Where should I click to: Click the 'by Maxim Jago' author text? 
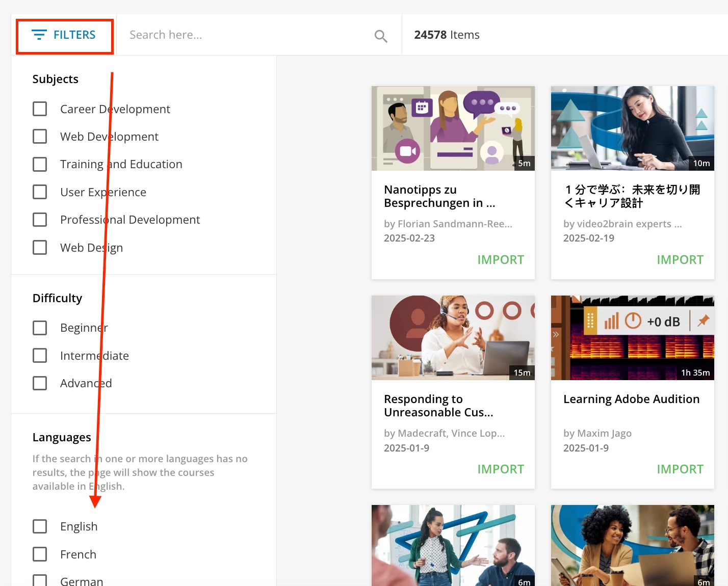(x=597, y=434)
